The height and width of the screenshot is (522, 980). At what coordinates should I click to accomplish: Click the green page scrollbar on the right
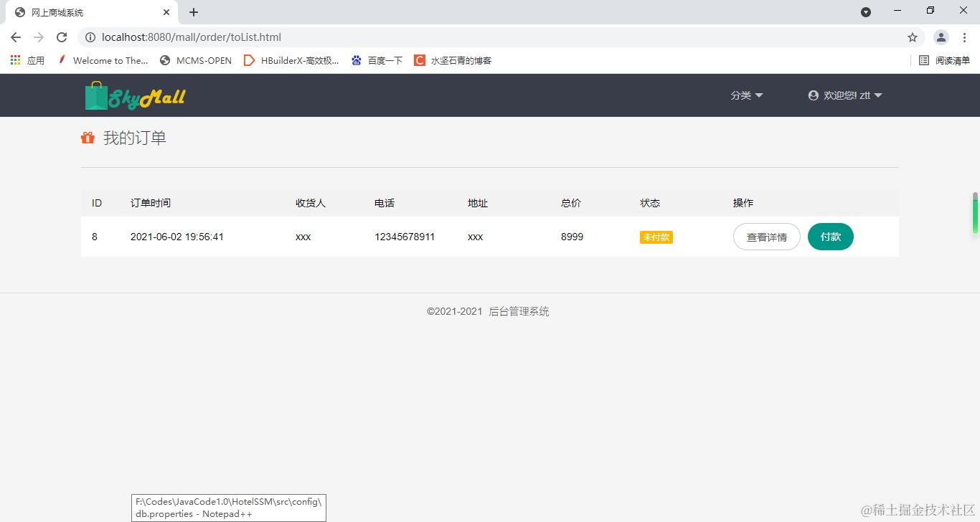click(976, 214)
